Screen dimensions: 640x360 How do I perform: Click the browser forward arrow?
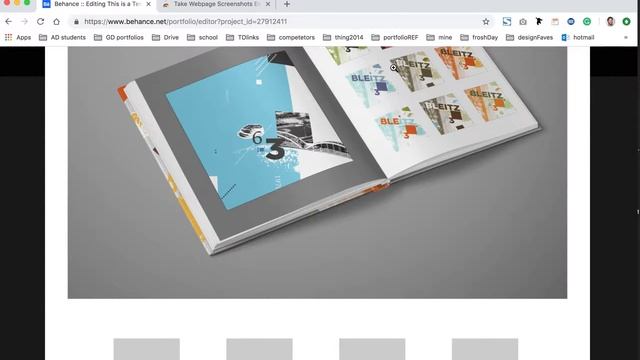click(x=24, y=22)
